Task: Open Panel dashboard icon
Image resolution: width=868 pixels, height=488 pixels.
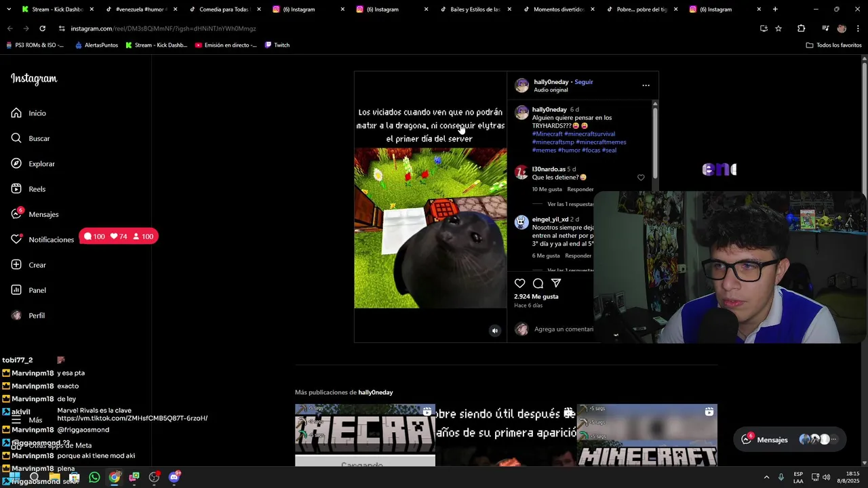Action: pyautogui.click(x=16, y=290)
